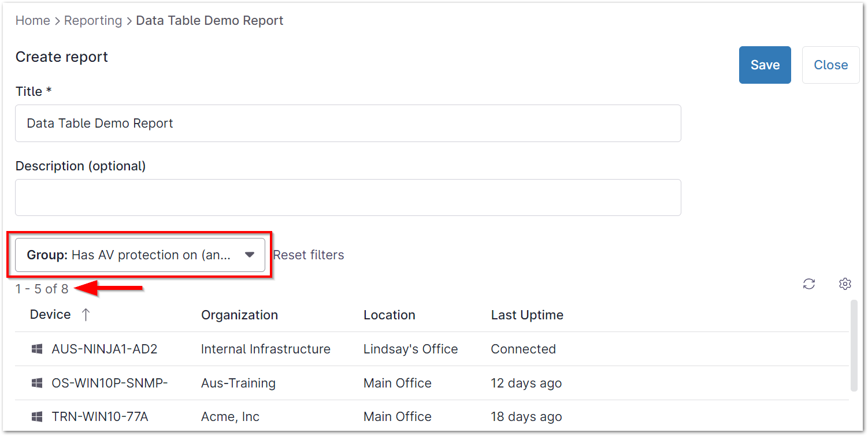Select the Last Uptime column header

coord(526,315)
